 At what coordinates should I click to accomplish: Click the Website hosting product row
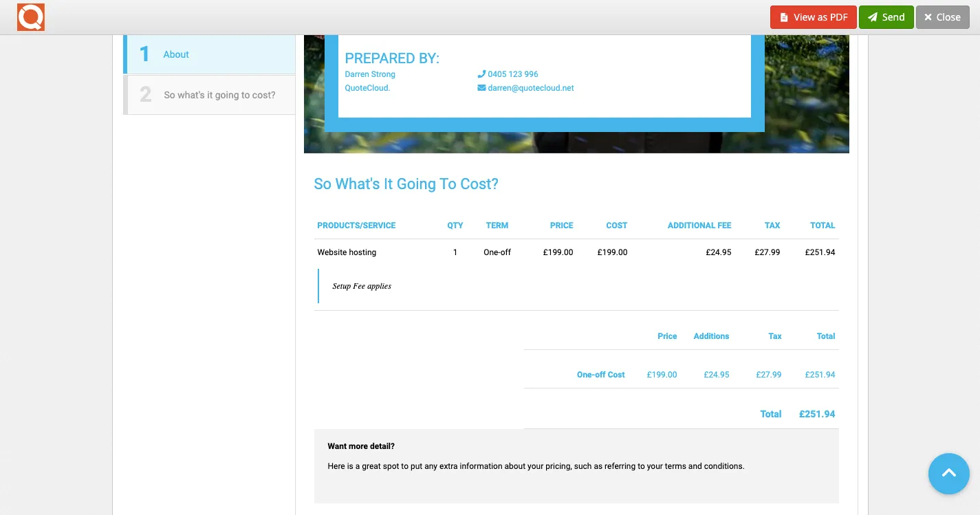coord(347,252)
